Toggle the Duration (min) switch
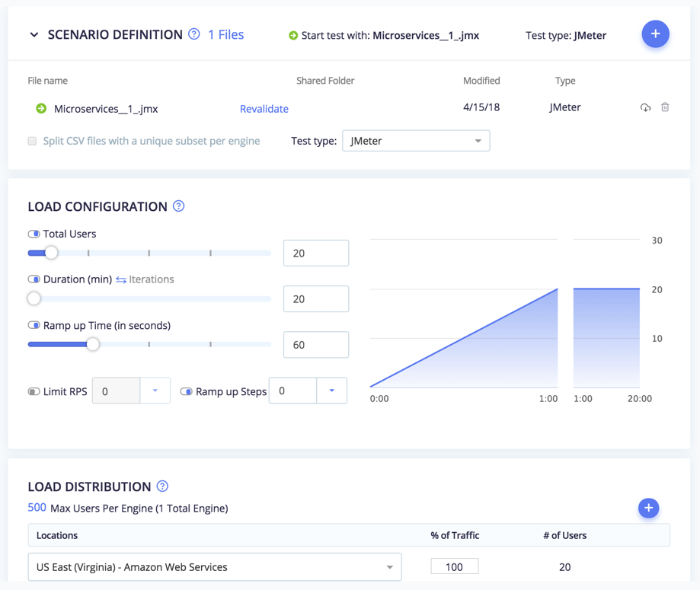Screen dimensions: 700x590 34,279
